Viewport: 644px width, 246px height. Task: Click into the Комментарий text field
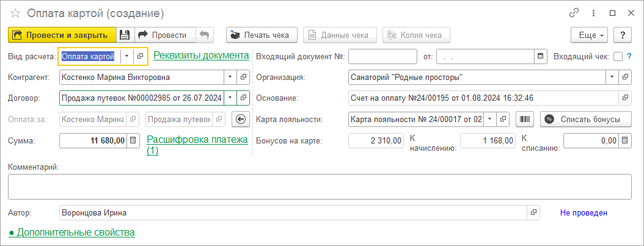click(x=320, y=186)
